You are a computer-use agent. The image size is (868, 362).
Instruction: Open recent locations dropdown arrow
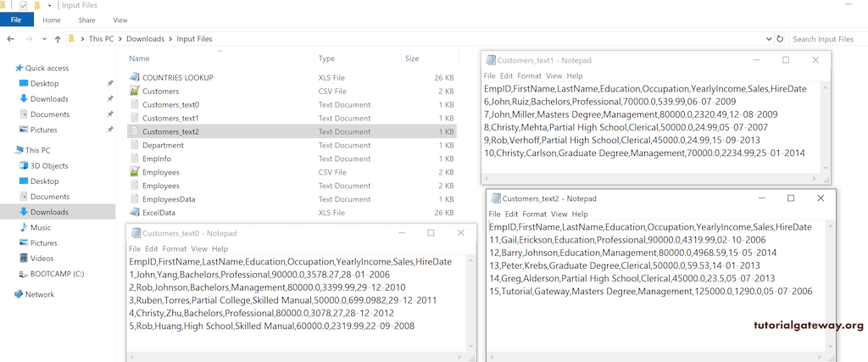click(42, 39)
